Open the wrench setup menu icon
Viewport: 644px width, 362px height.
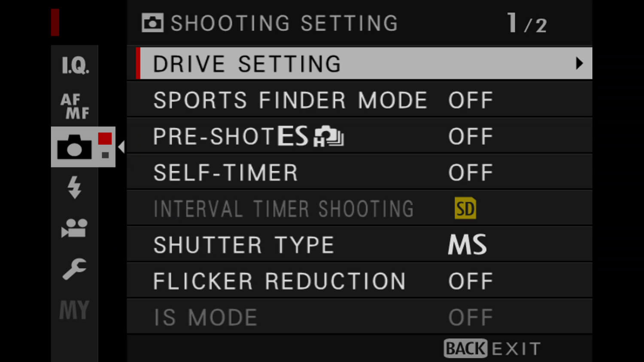[x=74, y=269]
